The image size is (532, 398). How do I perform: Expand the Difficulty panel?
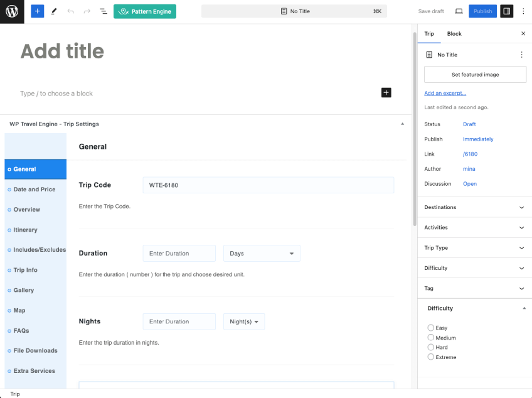474,268
